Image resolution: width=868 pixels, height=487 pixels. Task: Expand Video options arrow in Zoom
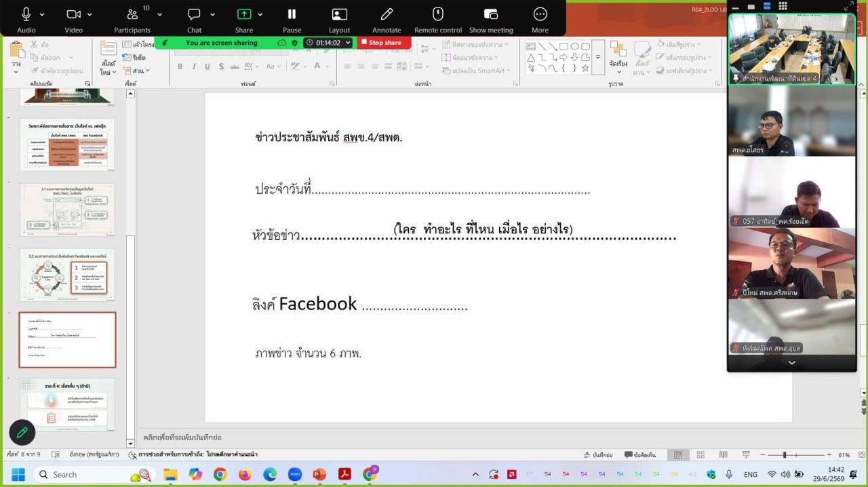click(x=90, y=14)
